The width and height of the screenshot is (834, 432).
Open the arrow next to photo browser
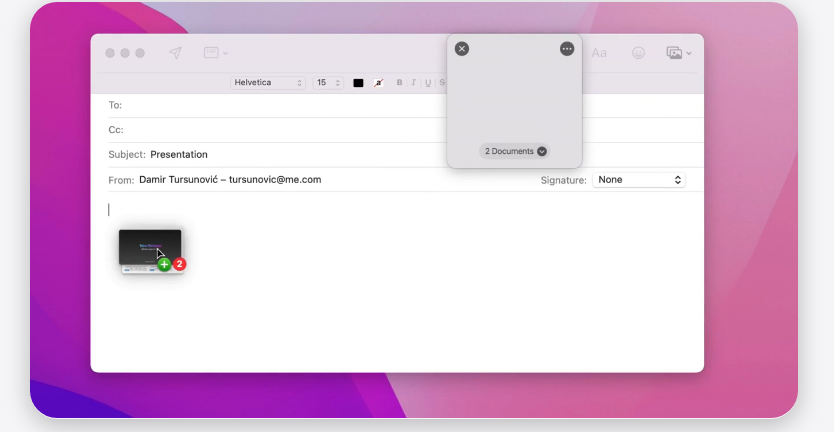pyautogui.click(x=689, y=53)
